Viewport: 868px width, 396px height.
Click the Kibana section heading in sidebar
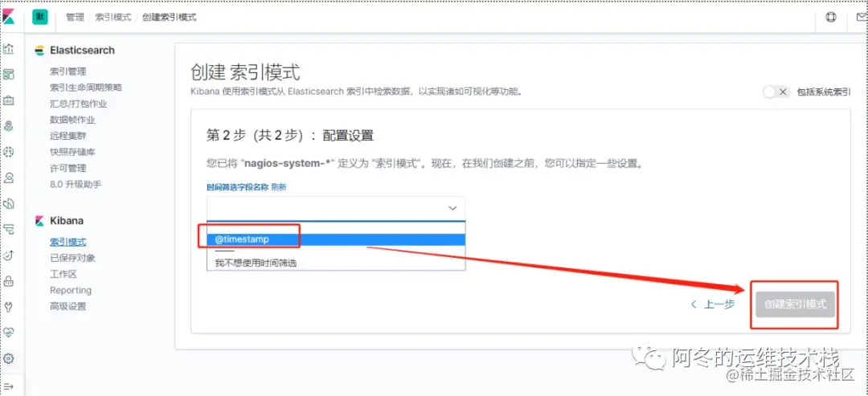[67, 221]
